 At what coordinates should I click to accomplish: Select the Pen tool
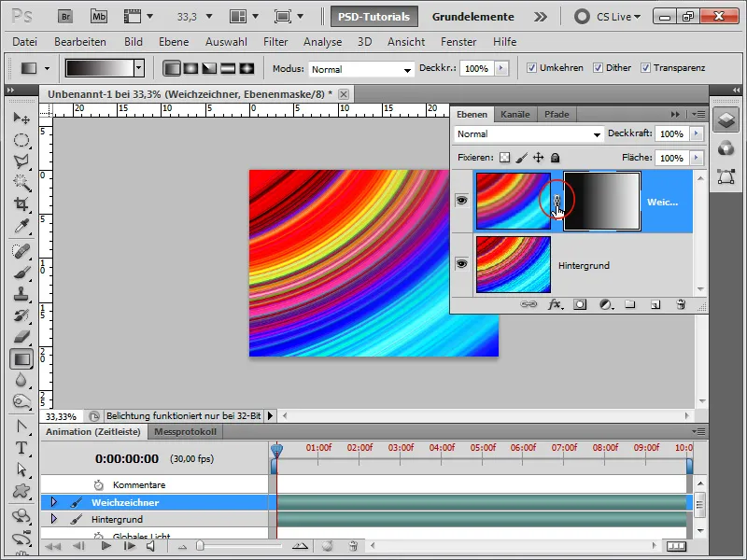21,427
